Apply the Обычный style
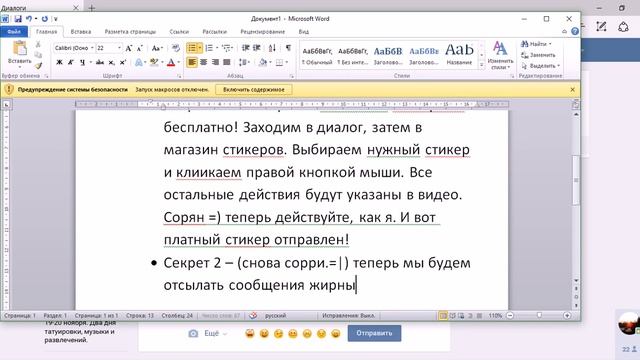 [x=317, y=56]
